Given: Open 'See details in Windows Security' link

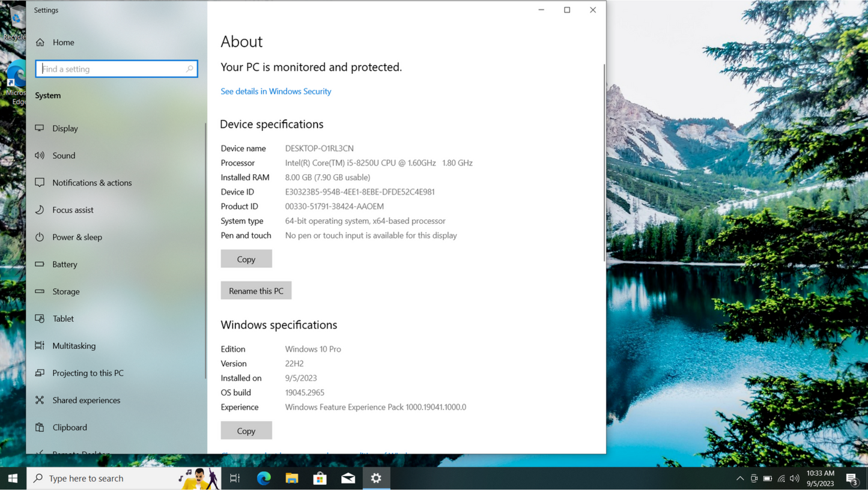Looking at the screenshot, I should coord(276,91).
